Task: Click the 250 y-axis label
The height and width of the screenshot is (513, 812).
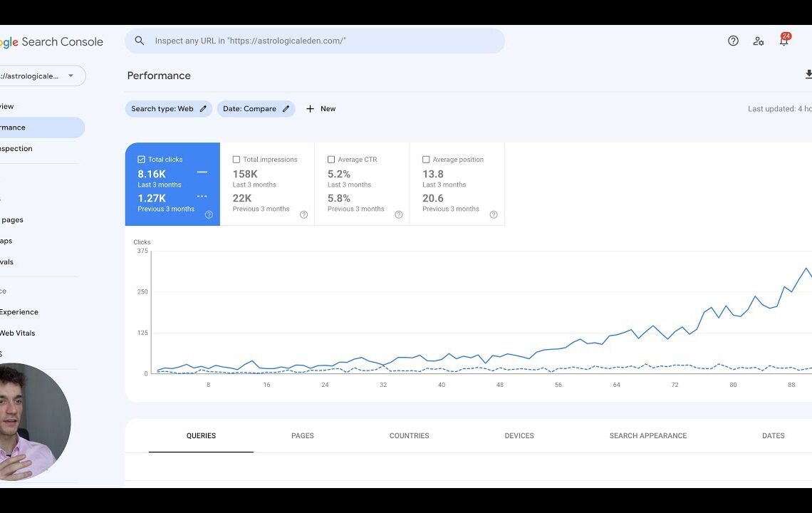Action: click(x=142, y=291)
